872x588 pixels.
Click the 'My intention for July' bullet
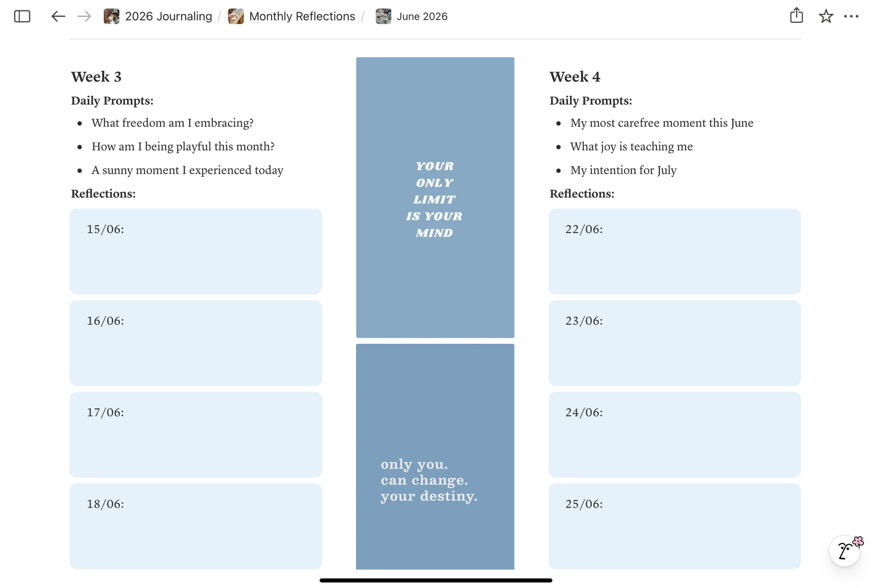click(623, 170)
